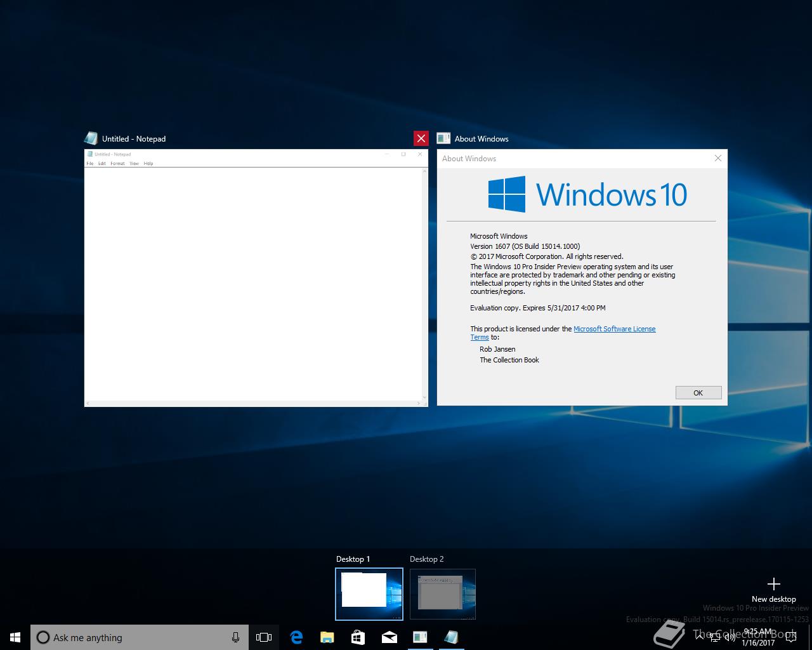Click the 2017 Microsoft Corporation copyright line

[x=546, y=256]
